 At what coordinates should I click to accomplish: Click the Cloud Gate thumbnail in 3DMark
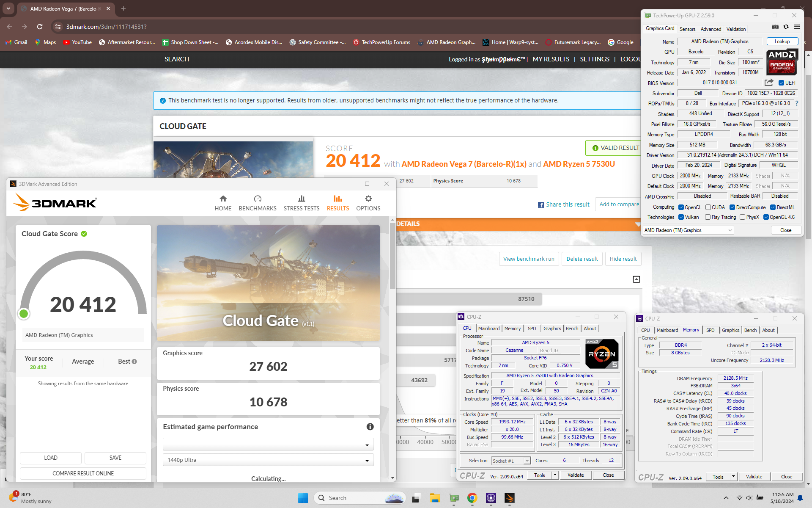pyautogui.click(x=268, y=283)
